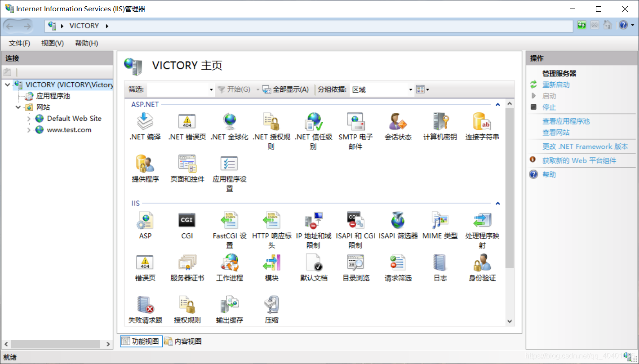The image size is (639, 364).
Task: Open the Help question-mark toolbar icon
Action: pos(623,25)
